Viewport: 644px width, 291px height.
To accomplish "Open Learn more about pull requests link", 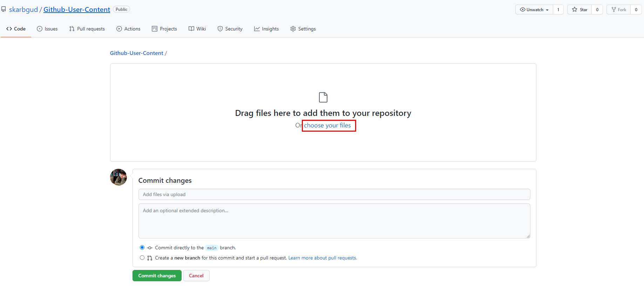I will 323,258.
